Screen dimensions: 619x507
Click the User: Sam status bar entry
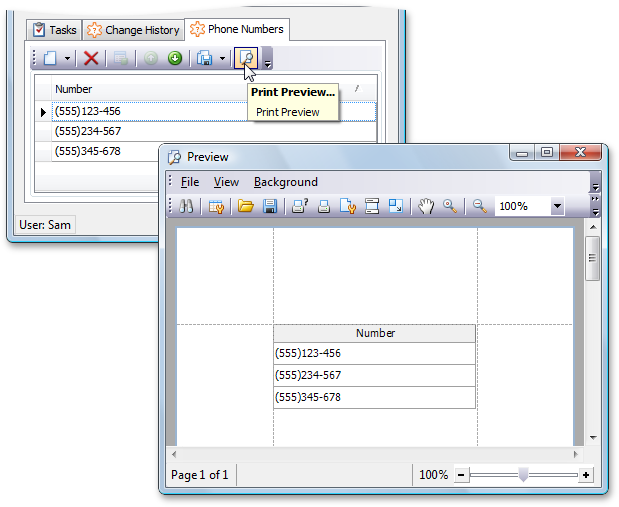(45, 225)
